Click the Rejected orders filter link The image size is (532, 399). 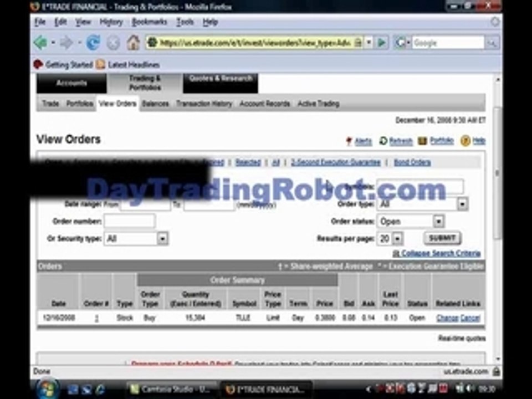point(248,162)
